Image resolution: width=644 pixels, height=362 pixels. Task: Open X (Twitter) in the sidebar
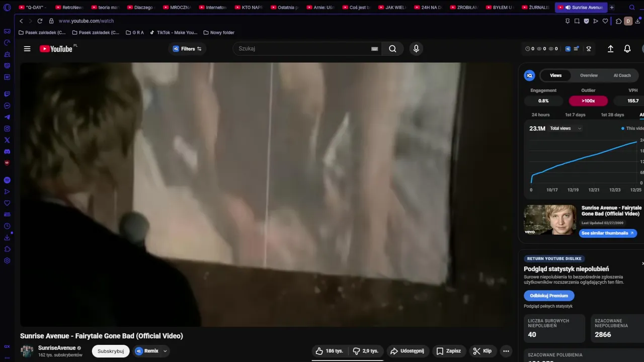pyautogui.click(x=7, y=140)
